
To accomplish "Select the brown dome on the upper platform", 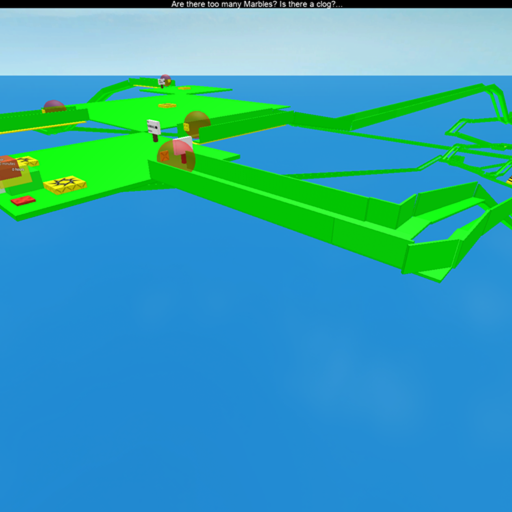I will 197,125.
